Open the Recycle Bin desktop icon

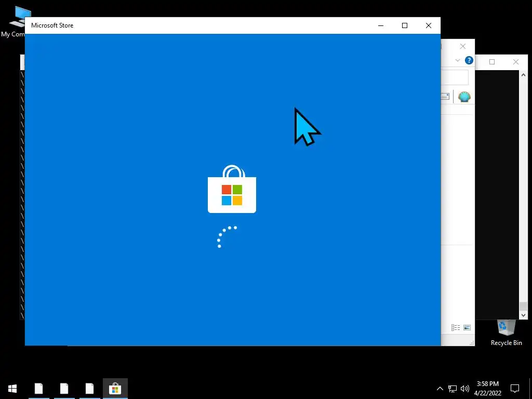(x=506, y=332)
